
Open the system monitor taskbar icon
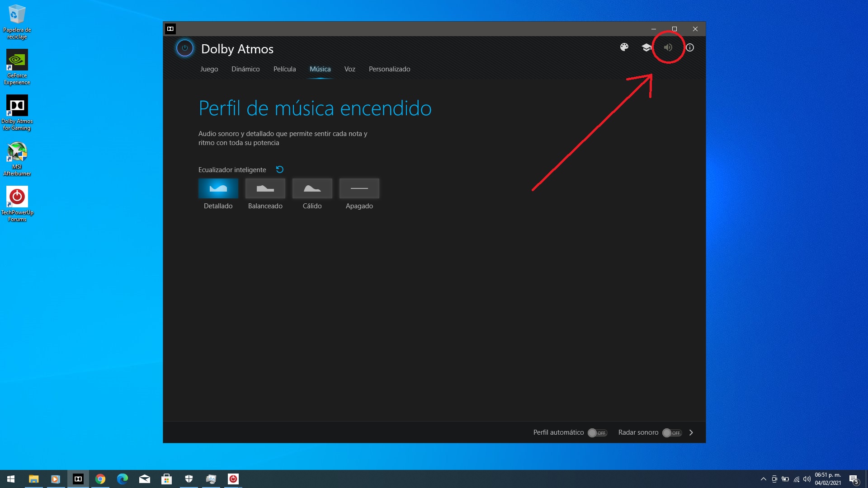(x=211, y=479)
